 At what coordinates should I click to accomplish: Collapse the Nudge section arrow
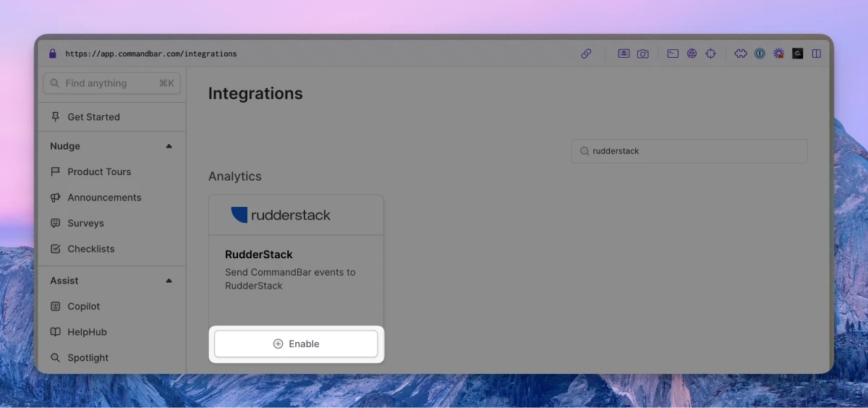tap(169, 146)
